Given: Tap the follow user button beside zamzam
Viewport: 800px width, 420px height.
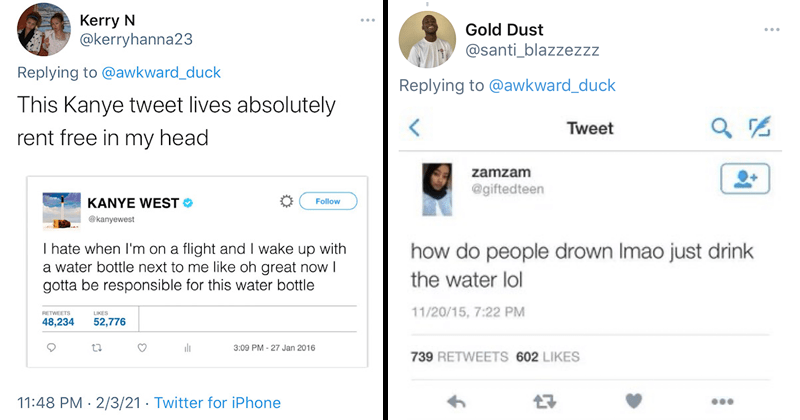Looking at the screenshot, I should tap(743, 180).
